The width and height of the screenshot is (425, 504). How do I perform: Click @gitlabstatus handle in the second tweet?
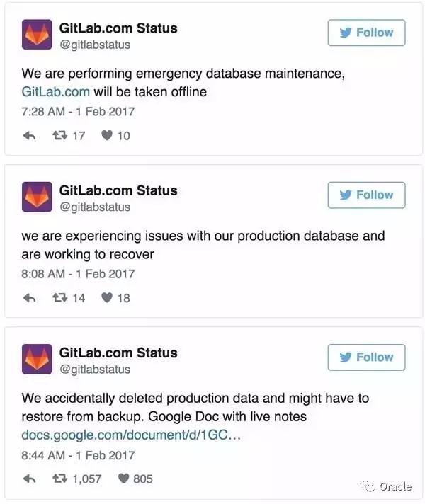click(x=95, y=207)
